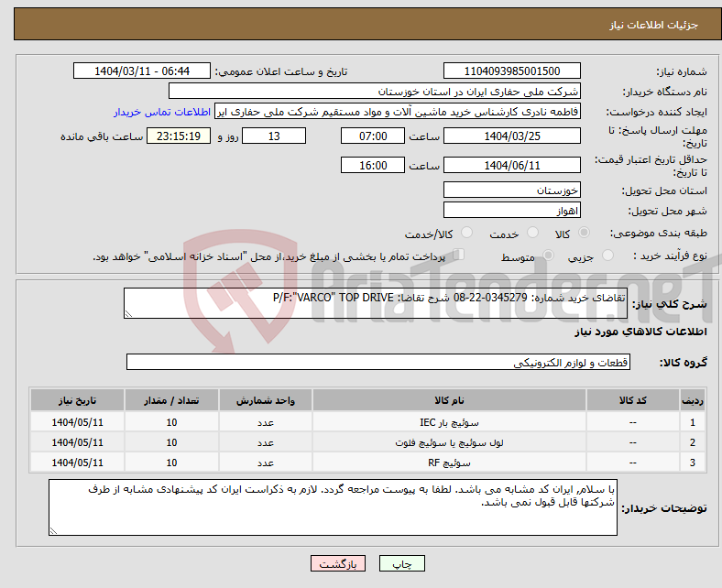Viewport: 722px width, 588px height.
Task: Click the واحد شمارش column header
Action: [266, 399]
